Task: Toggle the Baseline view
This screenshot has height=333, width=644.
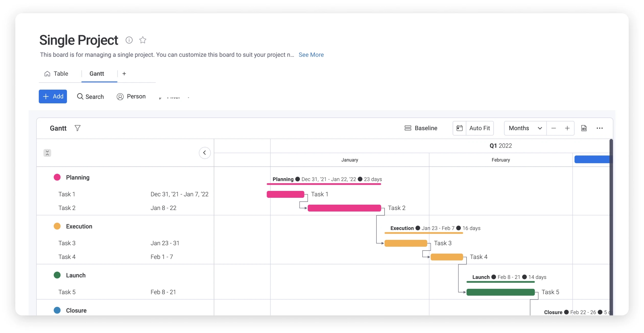Action: pos(421,128)
